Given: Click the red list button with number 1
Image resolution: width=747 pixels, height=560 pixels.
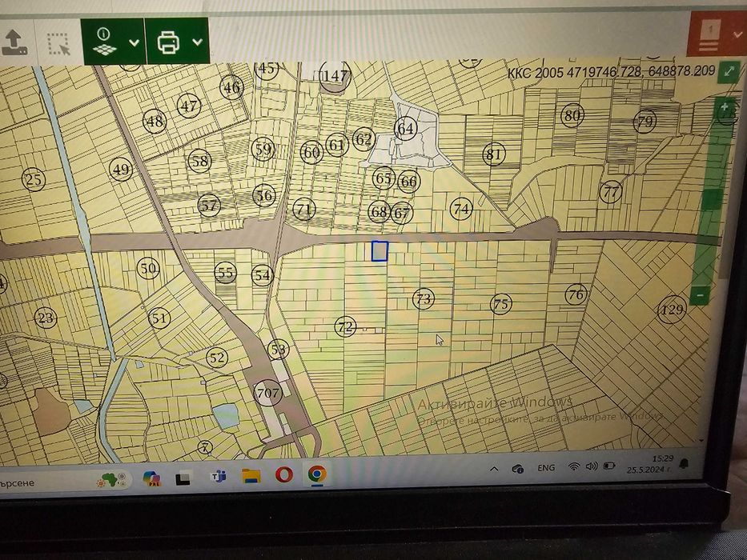Looking at the screenshot, I should [x=709, y=37].
